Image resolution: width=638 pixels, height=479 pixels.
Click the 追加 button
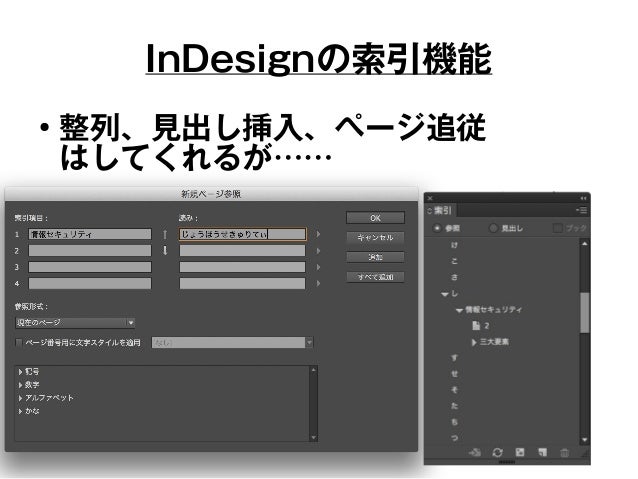tap(375, 257)
